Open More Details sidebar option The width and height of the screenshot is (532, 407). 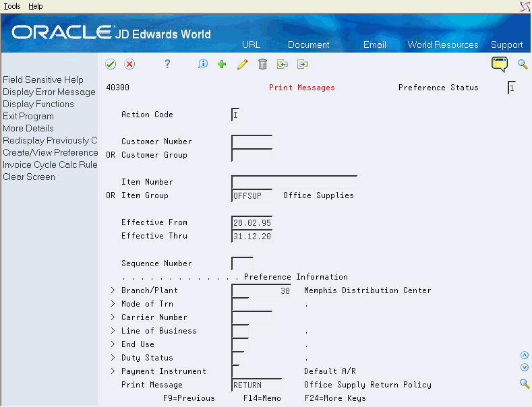coord(28,129)
